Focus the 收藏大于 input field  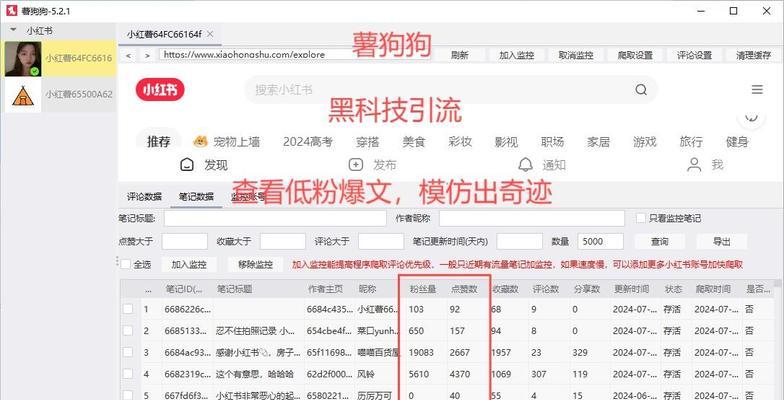(x=282, y=242)
